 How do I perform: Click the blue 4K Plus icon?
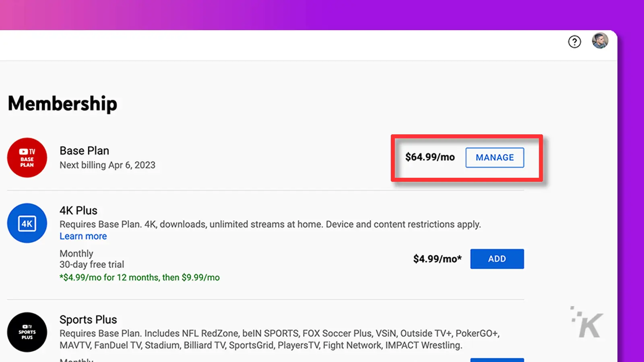pos(27,223)
